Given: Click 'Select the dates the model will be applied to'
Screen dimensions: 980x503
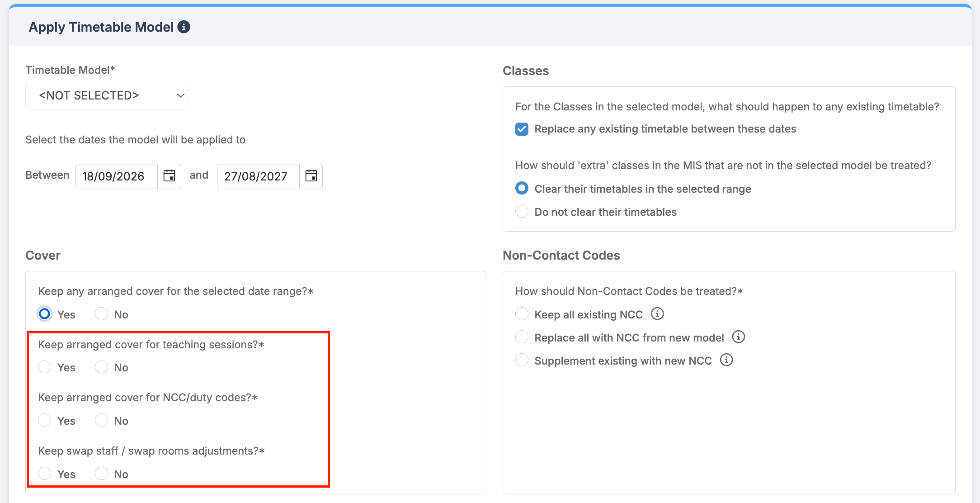Looking at the screenshot, I should 136,140.
